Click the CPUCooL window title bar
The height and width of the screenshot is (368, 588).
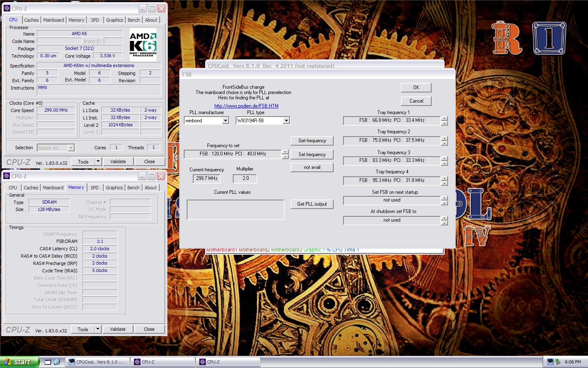325,65
